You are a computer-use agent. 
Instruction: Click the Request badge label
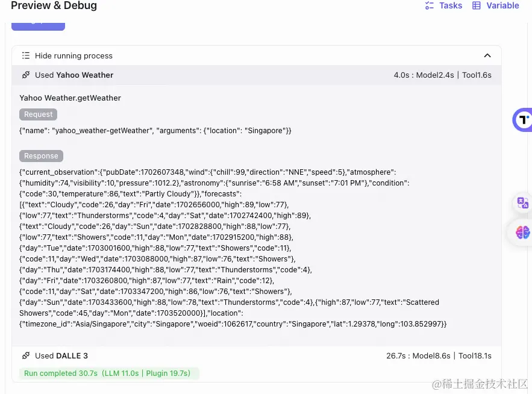coord(39,114)
